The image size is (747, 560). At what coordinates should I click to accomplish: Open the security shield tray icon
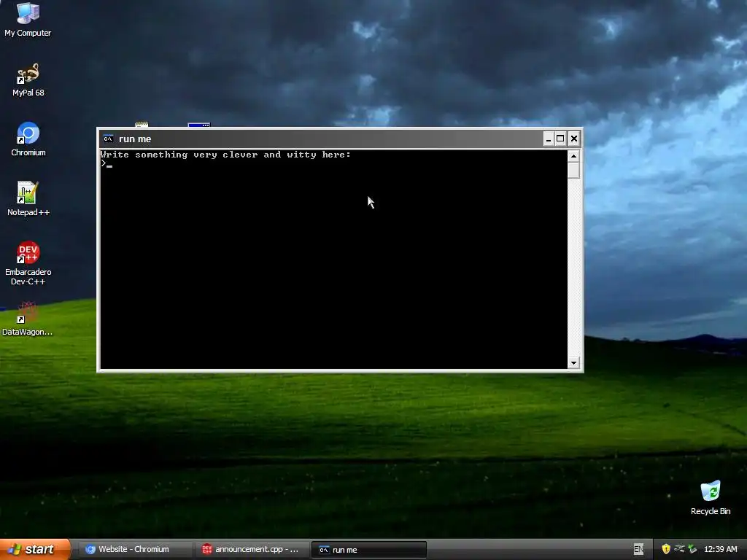666,549
